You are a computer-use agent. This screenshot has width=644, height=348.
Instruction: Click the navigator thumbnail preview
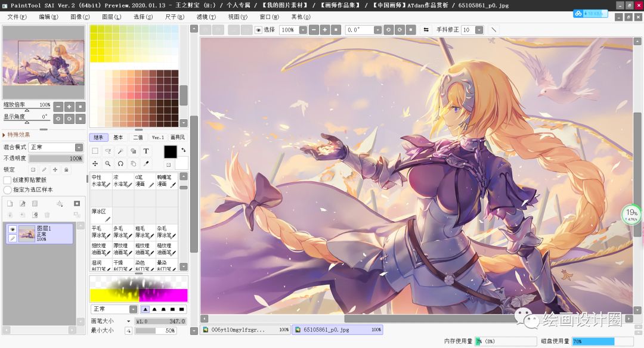click(x=44, y=62)
